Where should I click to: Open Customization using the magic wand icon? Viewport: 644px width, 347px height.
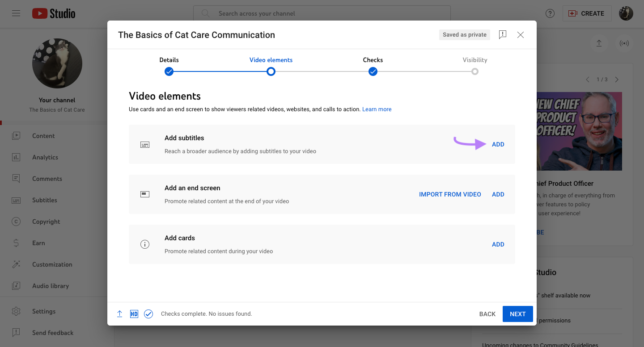tap(16, 264)
